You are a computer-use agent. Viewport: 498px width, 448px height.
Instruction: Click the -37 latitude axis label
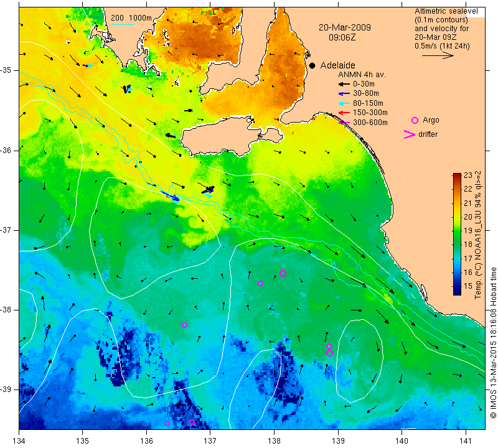coord(6,230)
